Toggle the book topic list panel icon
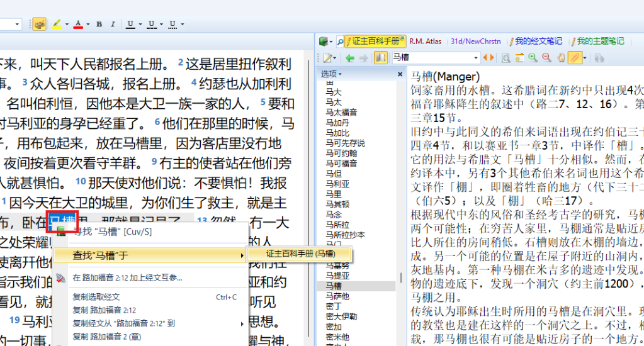This screenshot has width=644, height=346. point(380,58)
